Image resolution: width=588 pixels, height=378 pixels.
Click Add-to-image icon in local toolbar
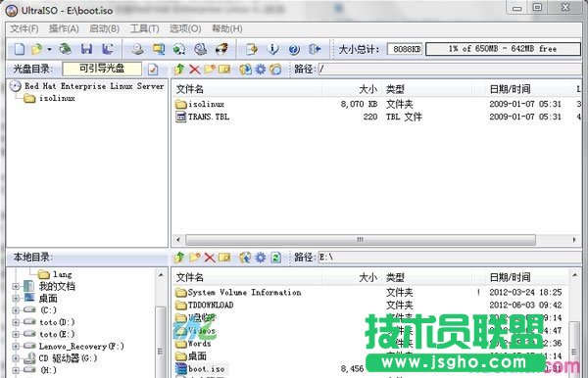tap(246, 258)
